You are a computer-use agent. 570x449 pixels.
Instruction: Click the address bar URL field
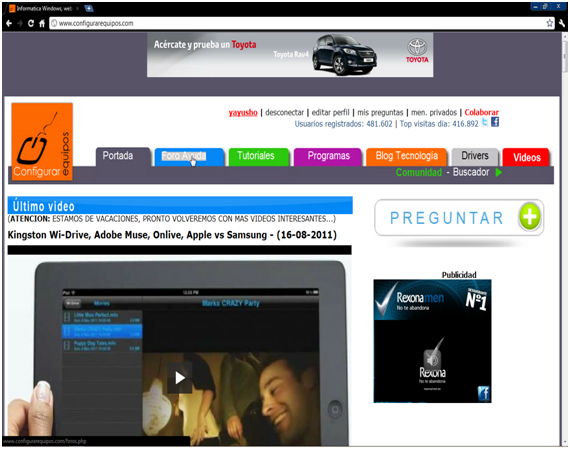click(302, 23)
